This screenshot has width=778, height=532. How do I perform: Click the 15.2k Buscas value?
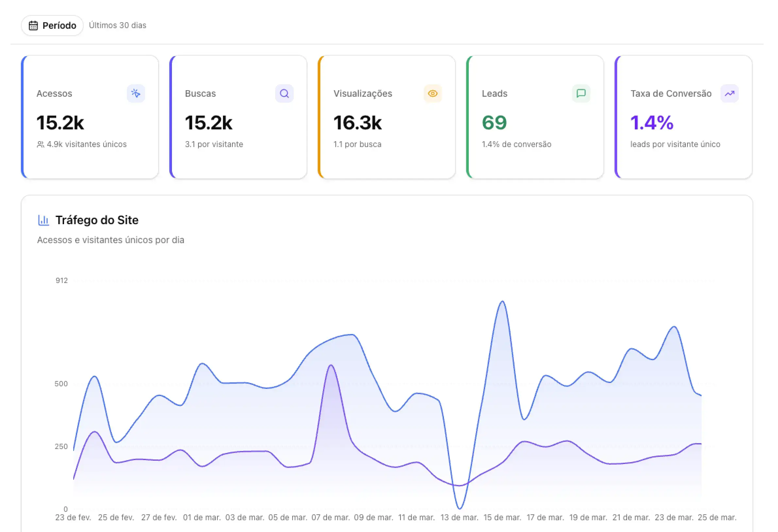click(x=209, y=123)
